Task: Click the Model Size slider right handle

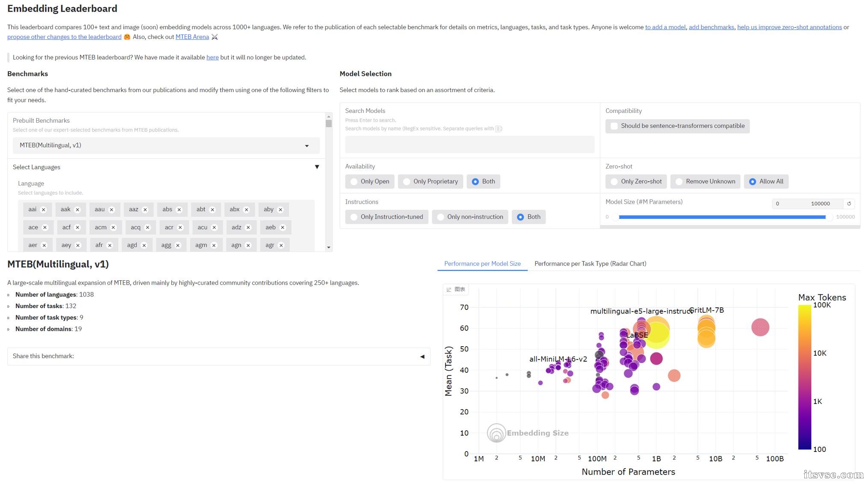Action: click(829, 217)
